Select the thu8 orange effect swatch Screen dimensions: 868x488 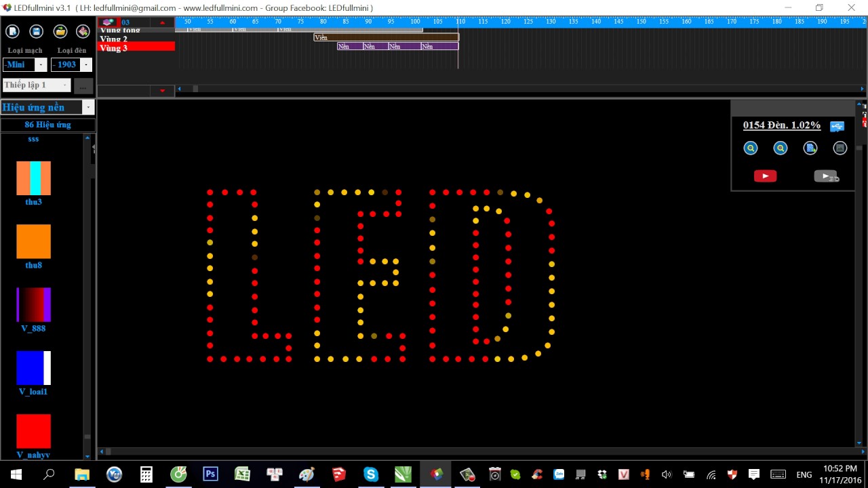(x=33, y=241)
